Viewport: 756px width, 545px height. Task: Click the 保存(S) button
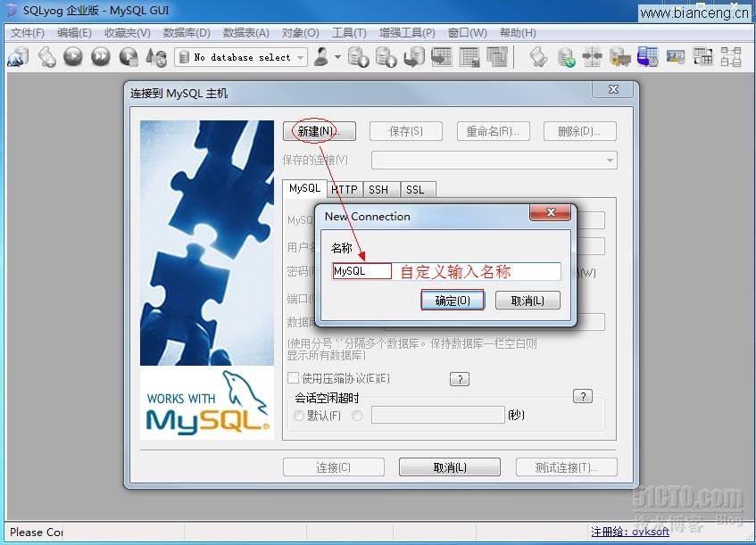click(406, 131)
